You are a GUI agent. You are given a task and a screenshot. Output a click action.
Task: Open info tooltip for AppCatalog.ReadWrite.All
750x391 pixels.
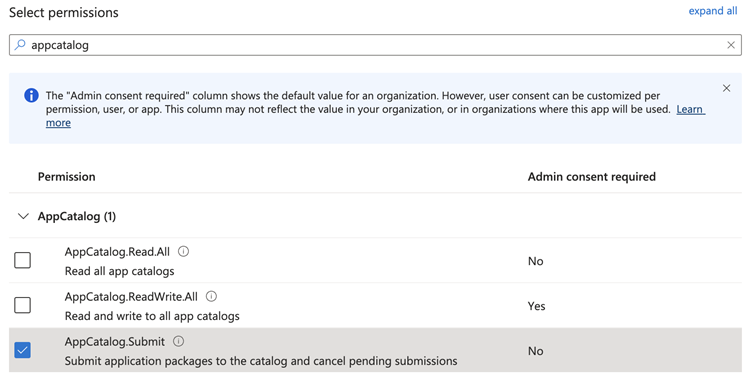[x=211, y=296]
